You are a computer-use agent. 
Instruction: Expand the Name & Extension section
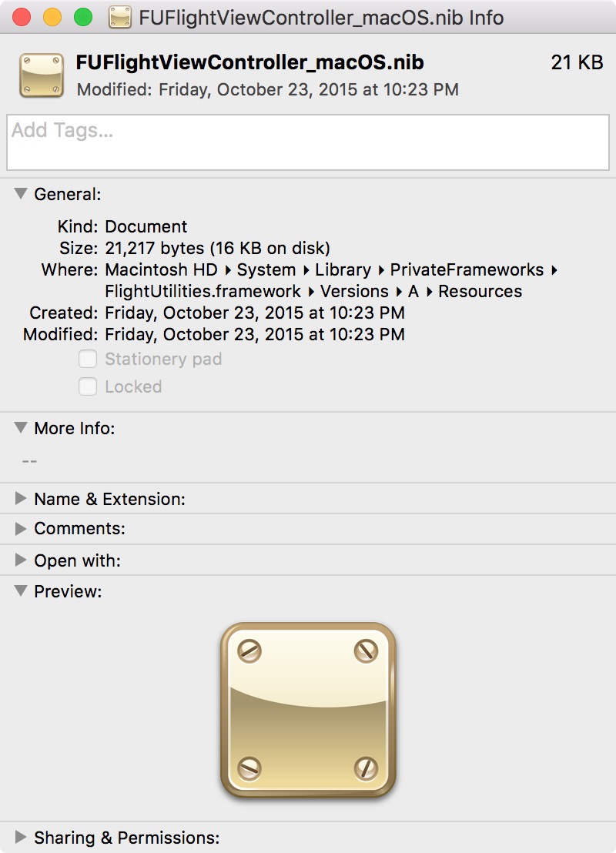click(x=22, y=498)
